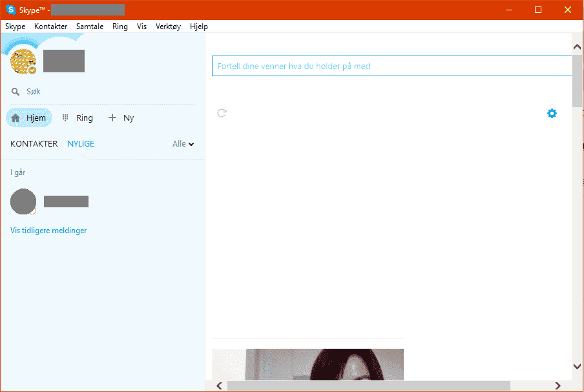Screen dimensions: 584x392
Task: Expand the Alle filter dropdown
Action: [183, 144]
